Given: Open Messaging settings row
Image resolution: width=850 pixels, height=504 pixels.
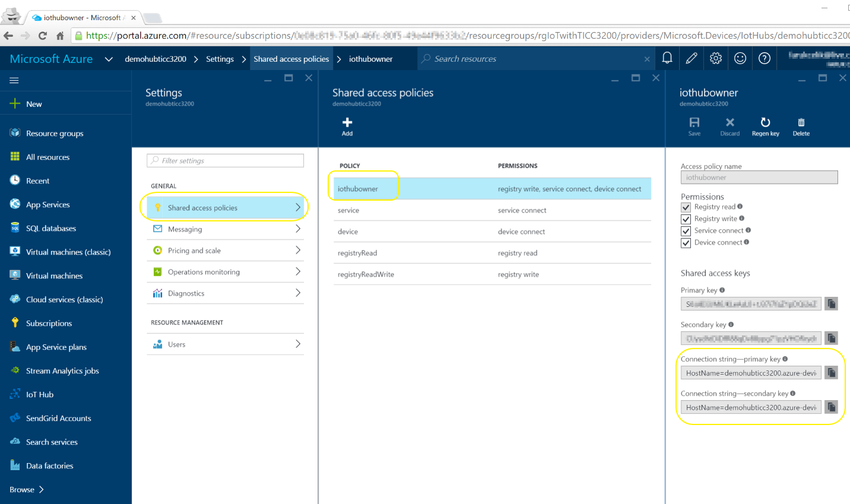Looking at the screenshot, I should pyautogui.click(x=226, y=229).
